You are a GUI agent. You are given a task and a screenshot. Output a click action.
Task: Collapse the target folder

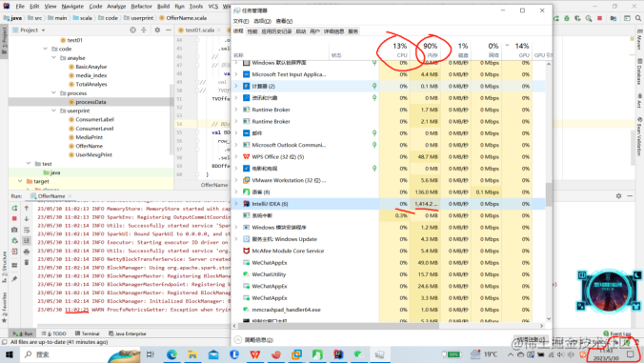click(20, 181)
